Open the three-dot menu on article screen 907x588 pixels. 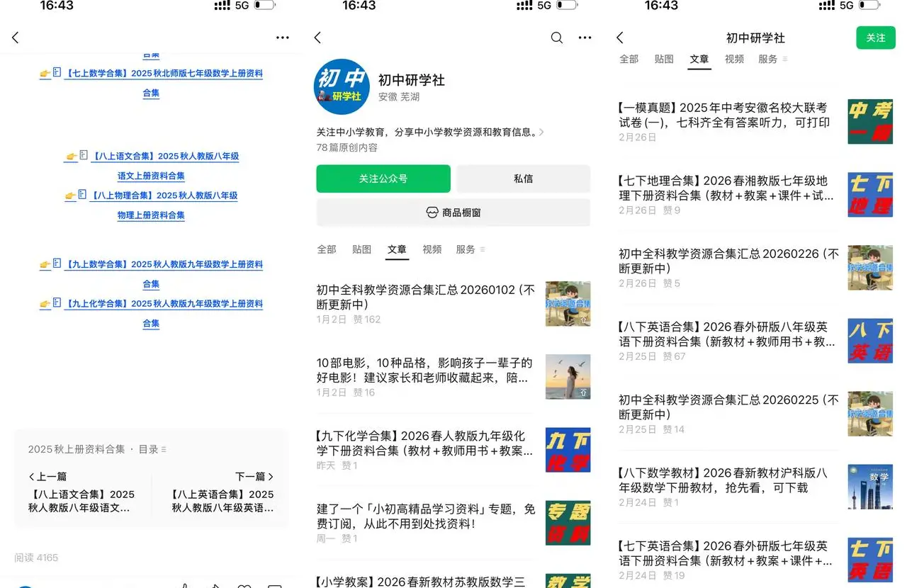[283, 38]
